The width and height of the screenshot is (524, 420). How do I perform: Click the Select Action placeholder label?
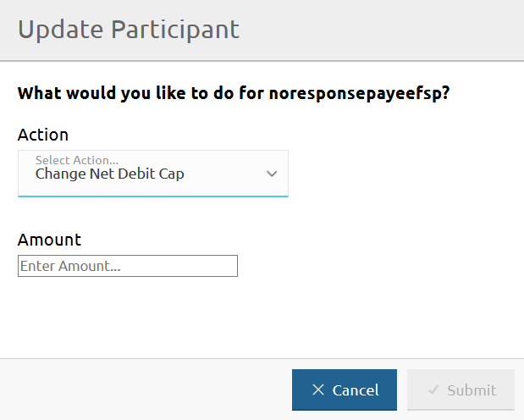coord(77,160)
